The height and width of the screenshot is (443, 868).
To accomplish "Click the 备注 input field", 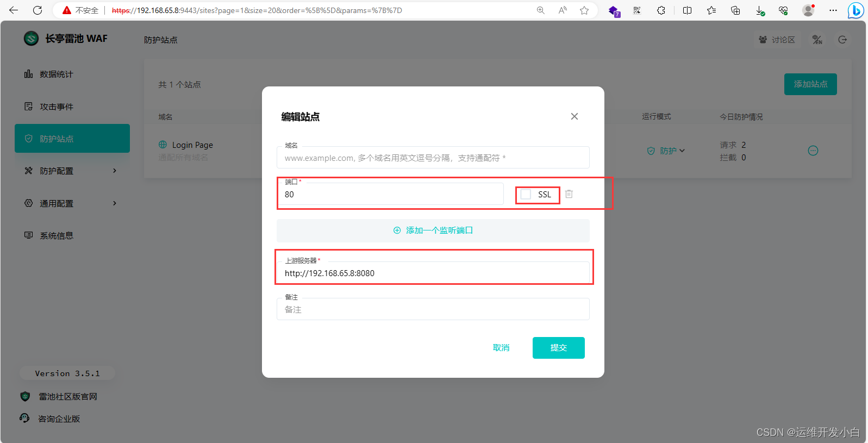I will click(x=433, y=309).
